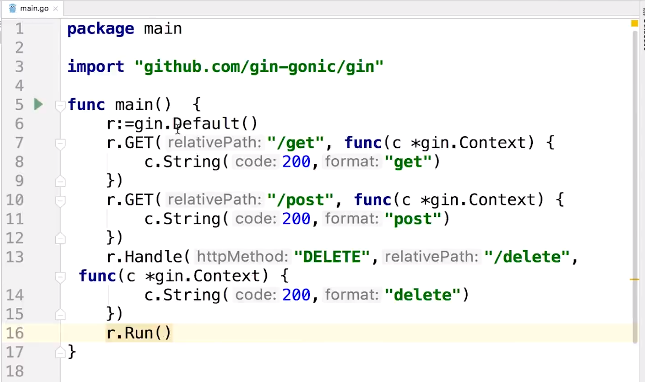Click fold end marker on line 9

point(60,181)
